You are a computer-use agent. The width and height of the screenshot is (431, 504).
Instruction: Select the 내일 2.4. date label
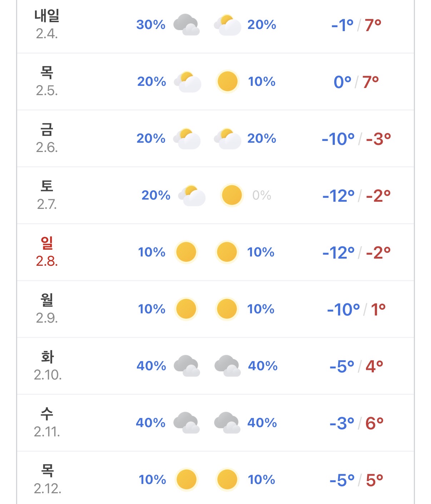(x=47, y=24)
